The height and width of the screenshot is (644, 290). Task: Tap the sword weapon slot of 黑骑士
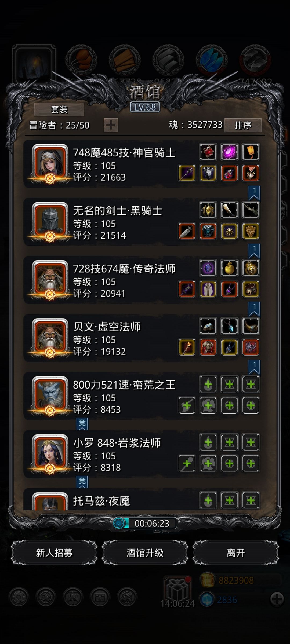point(187,231)
